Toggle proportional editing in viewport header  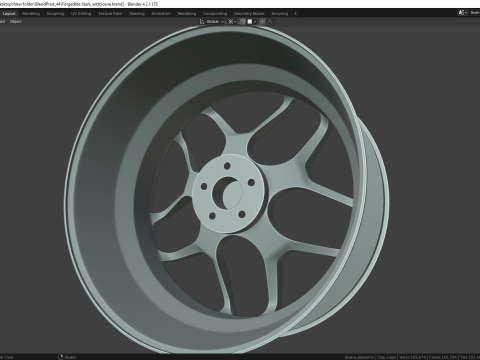tap(263, 22)
